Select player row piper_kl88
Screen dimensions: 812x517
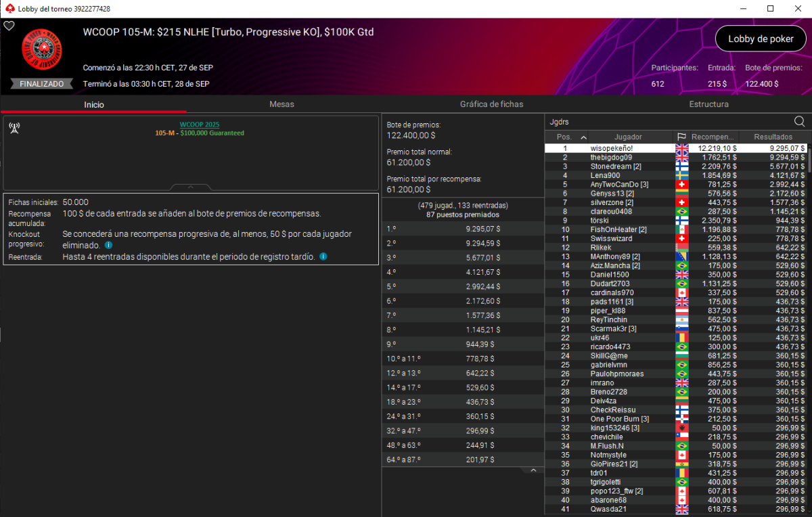point(676,311)
